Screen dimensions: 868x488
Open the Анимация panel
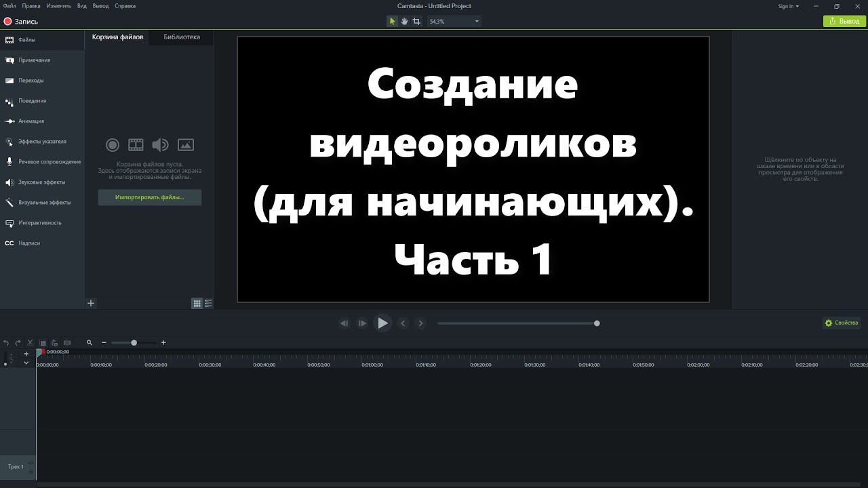tap(42, 121)
